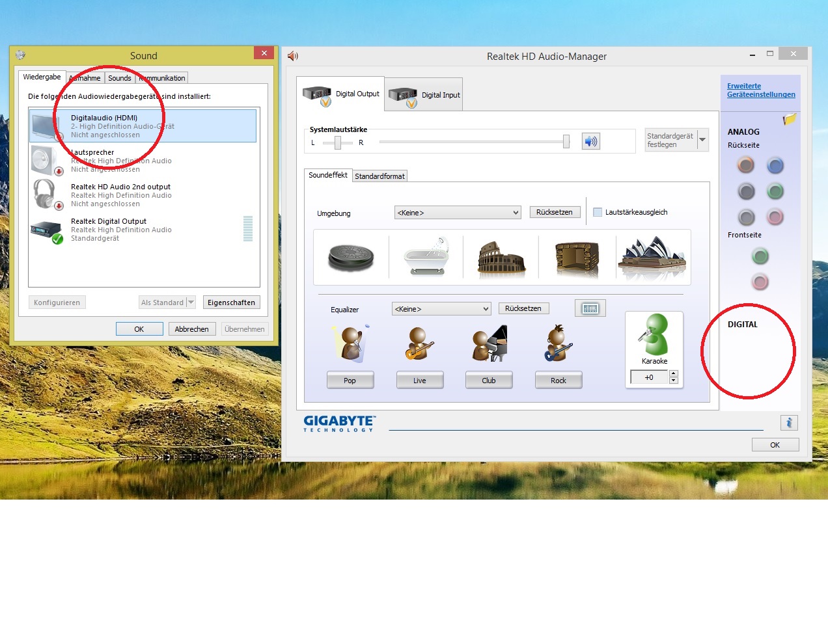Click OK in Realtek HD Audio-Manager
This screenshot has width=828, height=644.
click(775, 445)
